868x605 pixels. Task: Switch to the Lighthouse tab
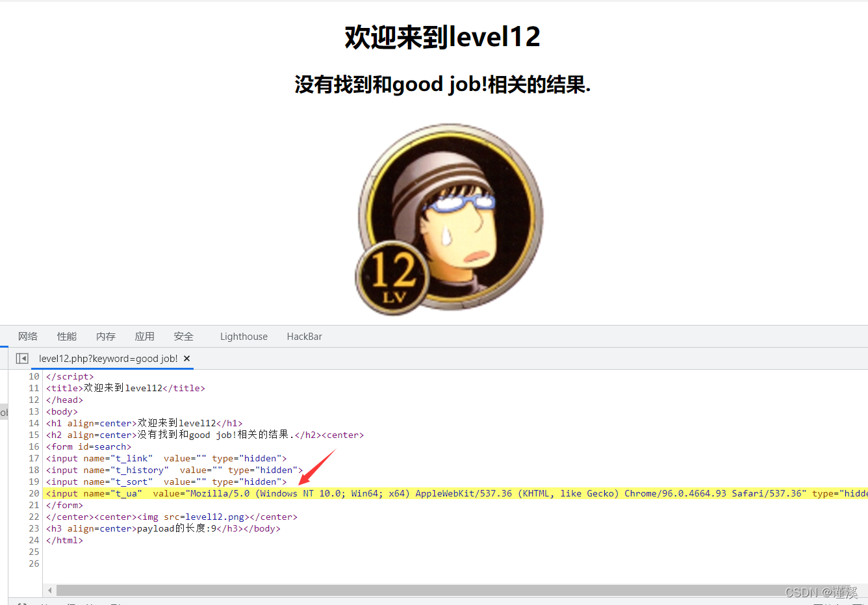coord(244,336)
